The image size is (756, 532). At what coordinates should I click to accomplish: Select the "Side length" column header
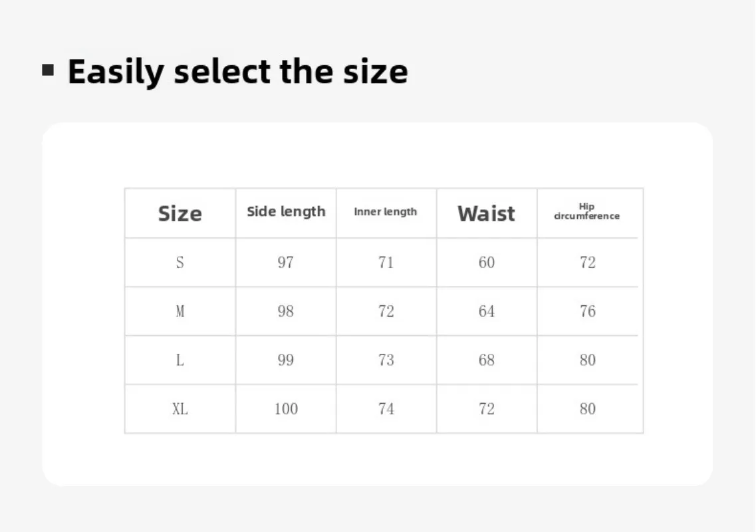coord(286,212)
